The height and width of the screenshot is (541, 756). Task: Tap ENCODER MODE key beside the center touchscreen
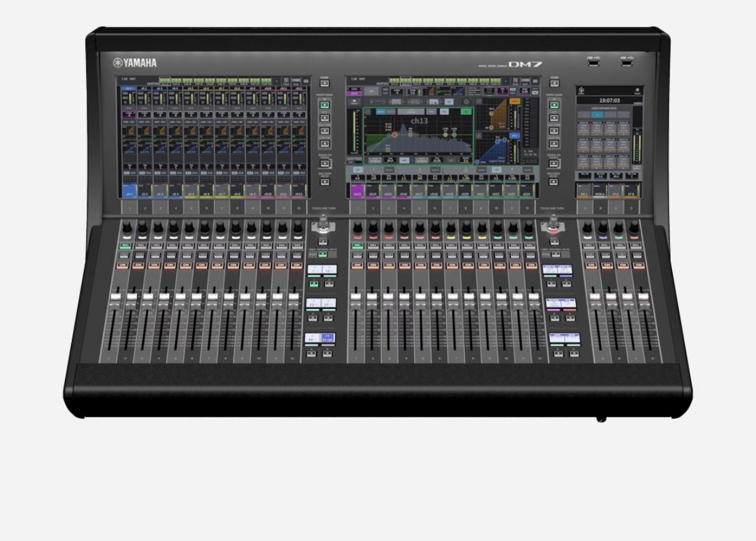coord(554,182)
